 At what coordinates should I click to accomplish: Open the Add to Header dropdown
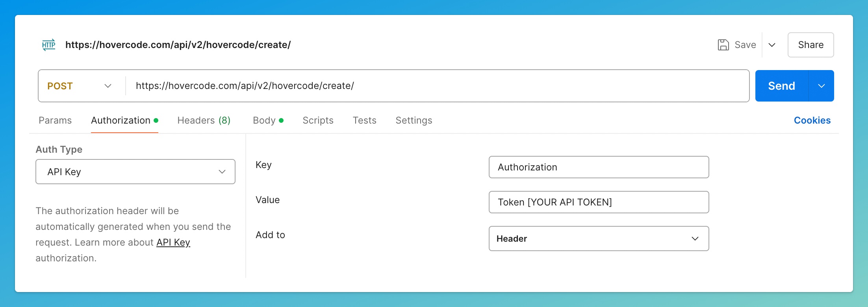click(x=599, y=239)
